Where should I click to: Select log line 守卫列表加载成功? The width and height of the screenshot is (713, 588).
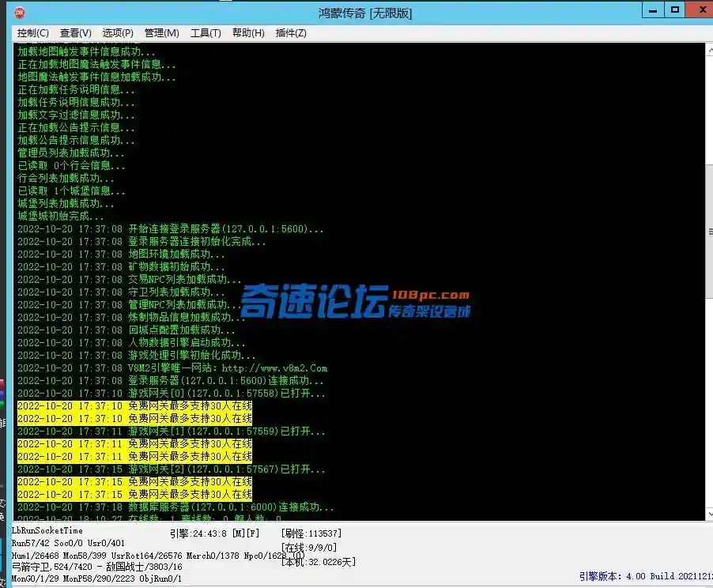pyautogui.click(x=121, y=292)
